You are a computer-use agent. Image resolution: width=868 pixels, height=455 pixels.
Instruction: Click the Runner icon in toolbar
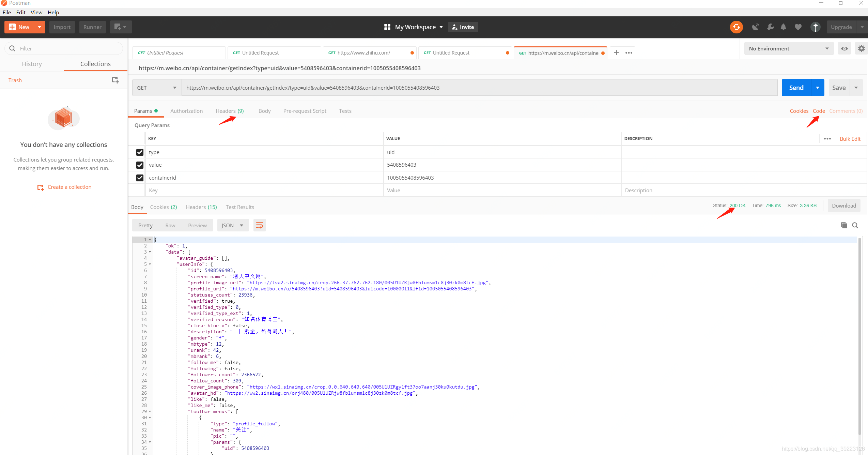92,27
